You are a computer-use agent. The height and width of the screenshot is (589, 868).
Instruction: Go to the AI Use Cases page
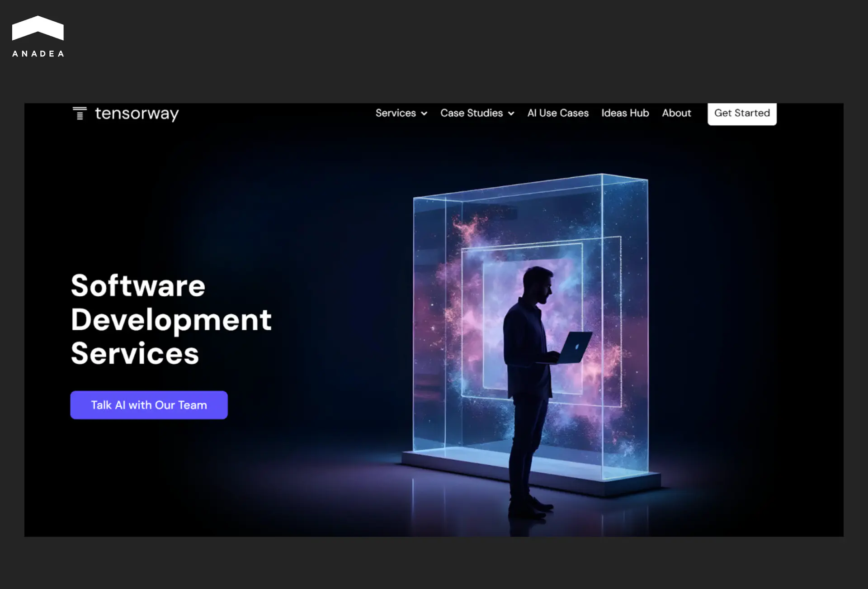(x=557, y=113)
